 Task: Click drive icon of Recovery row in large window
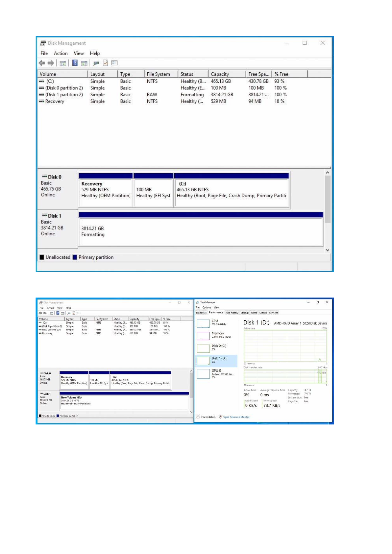point(41,101)
